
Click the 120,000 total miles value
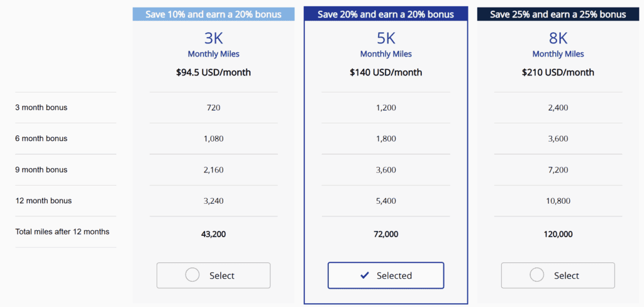tap(558, 234)
